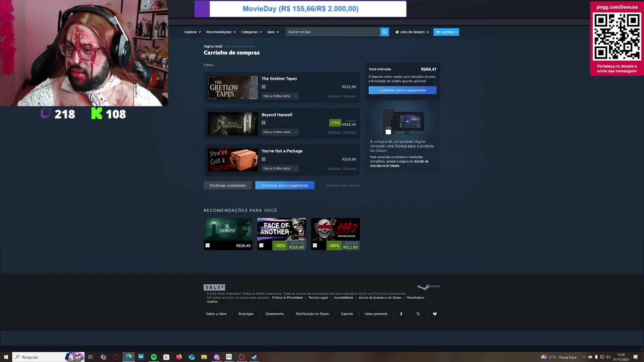Open Beyond Hanwell cart thumbnail
The image size is (644, 362).
coord(232,124)
